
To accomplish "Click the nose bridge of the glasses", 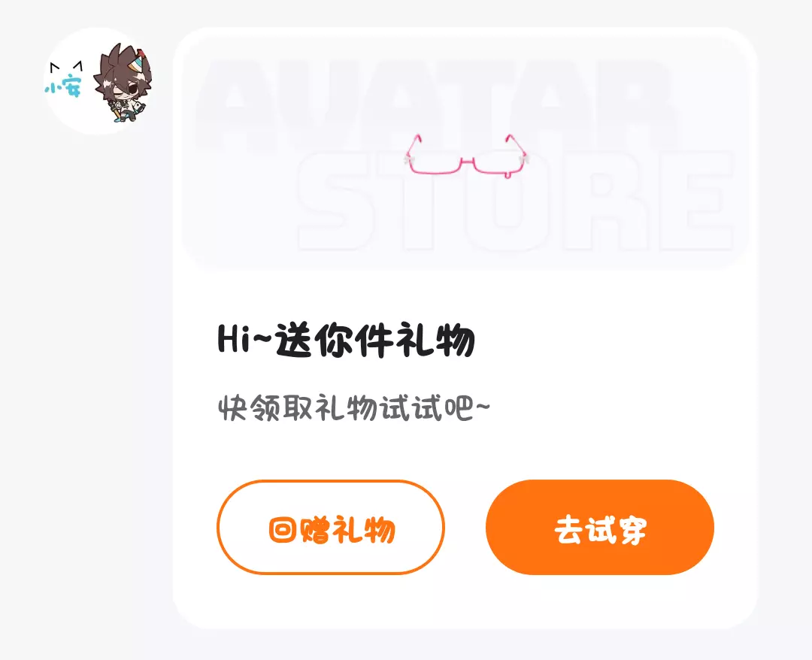I will coord(467,162).
